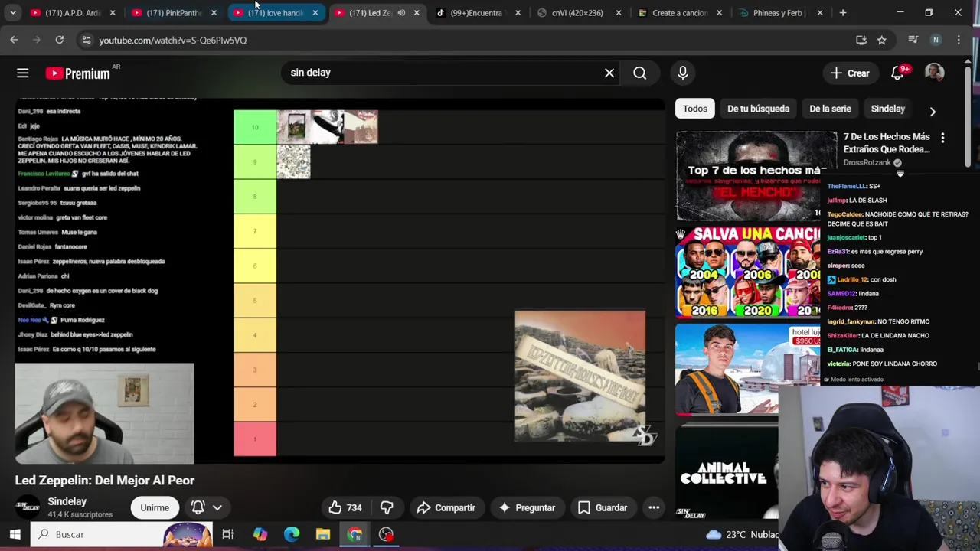Like the video with thumbs up
This screenshot has width=980, height=551.
click(345, 507)
